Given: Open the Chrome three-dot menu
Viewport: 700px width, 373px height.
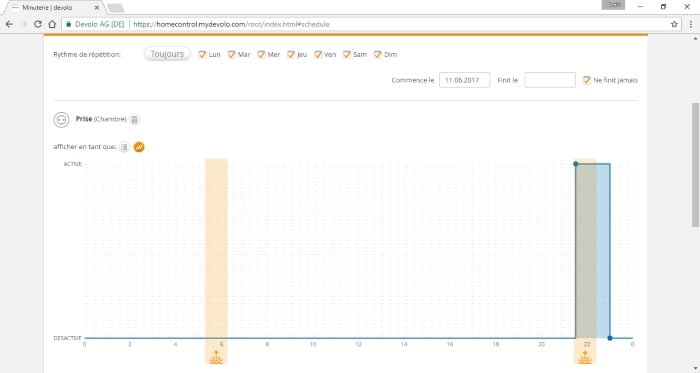Looking at the screenshot, I should coord(691,24).
